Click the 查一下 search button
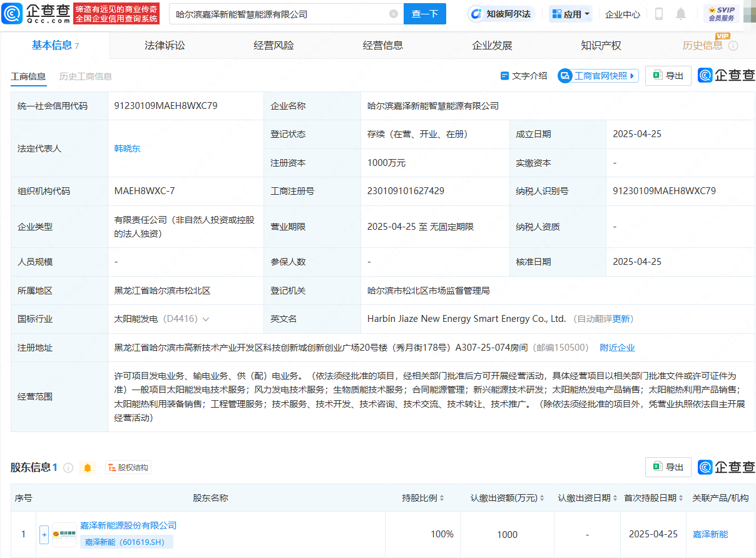 pyautogui.click(x=425, y=14)
